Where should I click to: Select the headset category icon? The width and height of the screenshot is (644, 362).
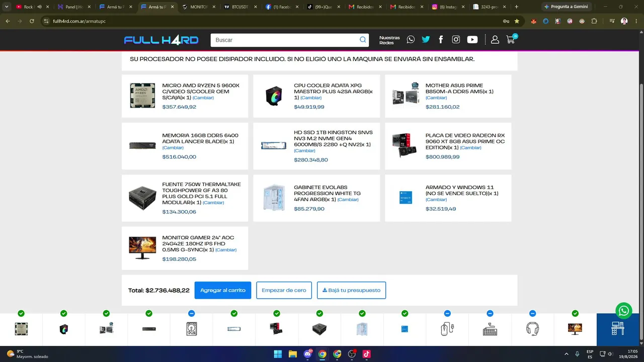(x=532, y=329)
